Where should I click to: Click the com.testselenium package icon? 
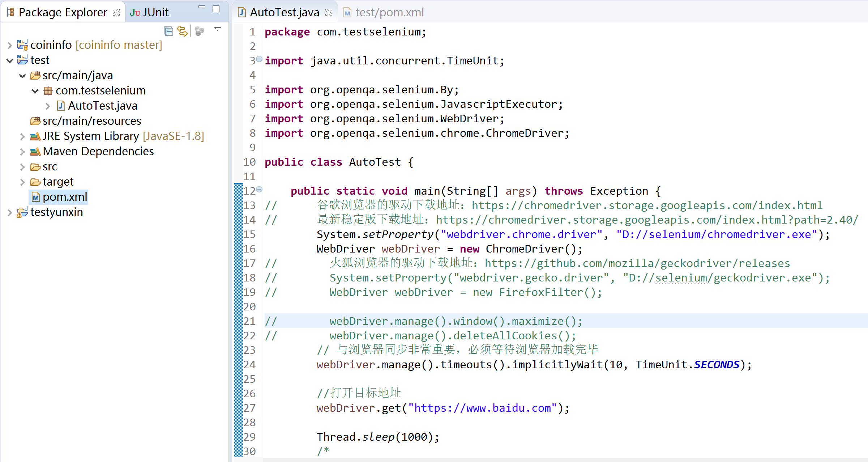(x=48, y=91)
